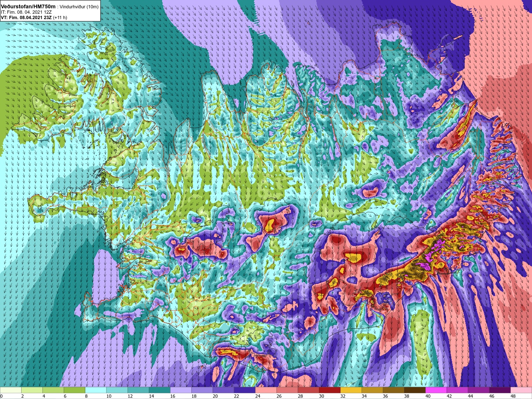Click the '40' label on the legend scale

click(428, 396)
